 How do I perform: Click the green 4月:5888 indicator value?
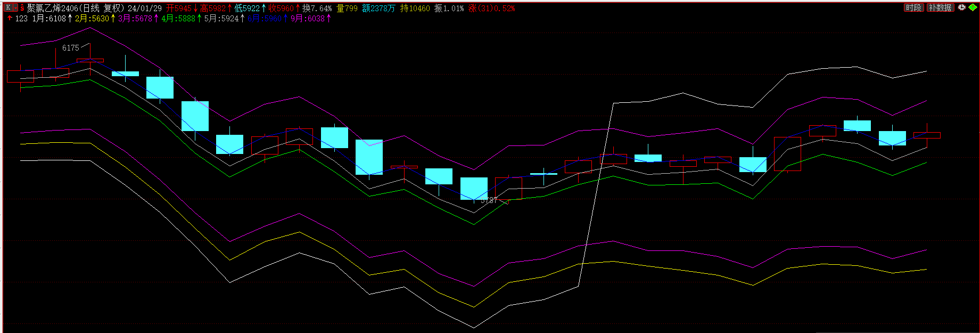(178, 18)
